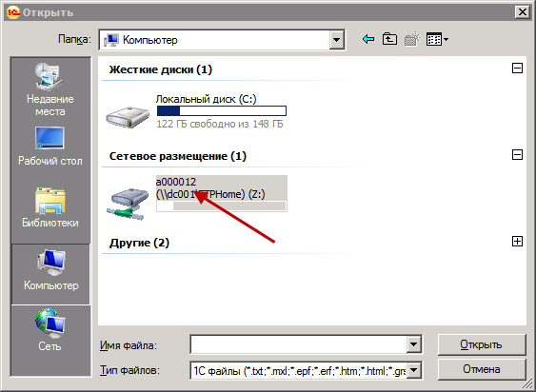Collapse the Сетевое размещение group
Viewport: 536px width, 392px height.
(x=517, y=155)
